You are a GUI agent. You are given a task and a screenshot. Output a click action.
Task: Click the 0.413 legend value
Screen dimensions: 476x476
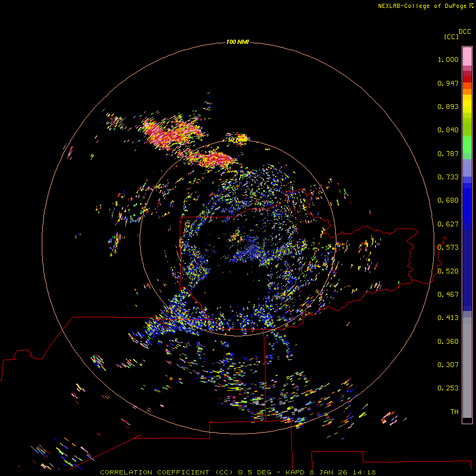[x=448, y=317]
